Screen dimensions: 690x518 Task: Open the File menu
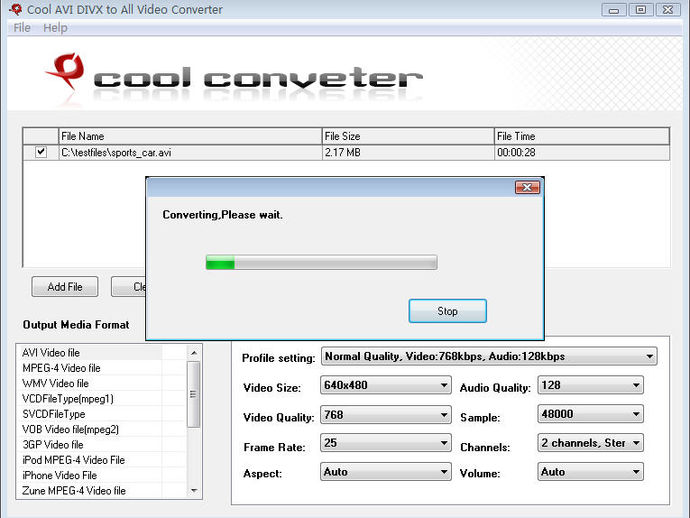(x=22, y=28)
